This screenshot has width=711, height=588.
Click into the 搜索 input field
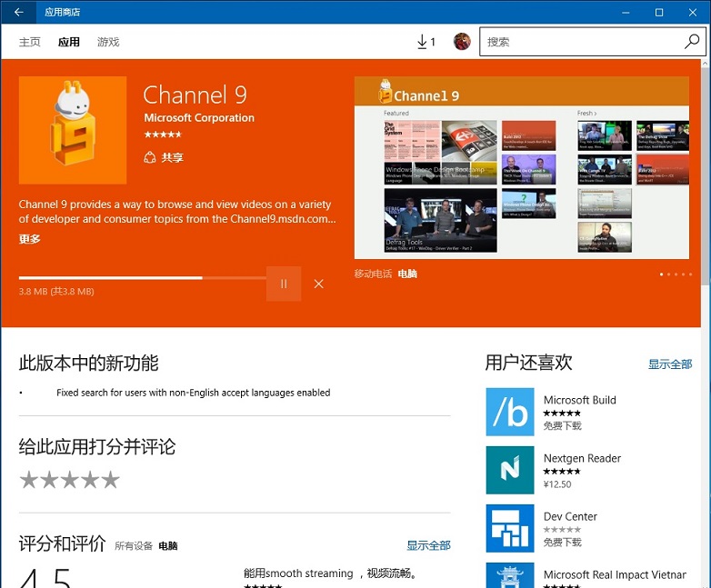click(x=582, y=42)
